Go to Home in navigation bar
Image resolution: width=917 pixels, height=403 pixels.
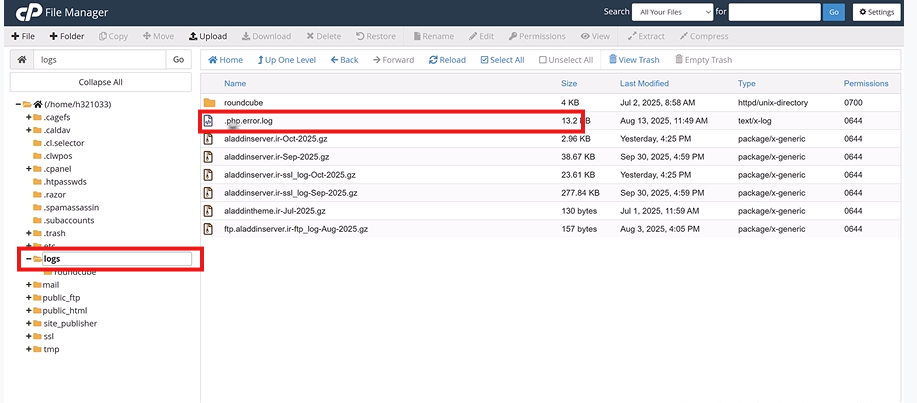pos(225,60)
